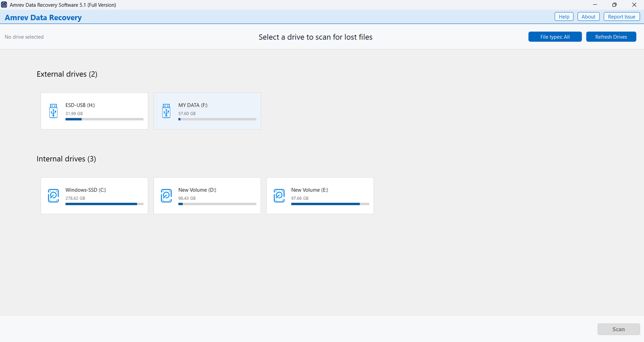This screenshot has width=644, height=342.
Task: Click the Internal drives (3) heading
Action: pyautogui.click(x=66, y=159)
